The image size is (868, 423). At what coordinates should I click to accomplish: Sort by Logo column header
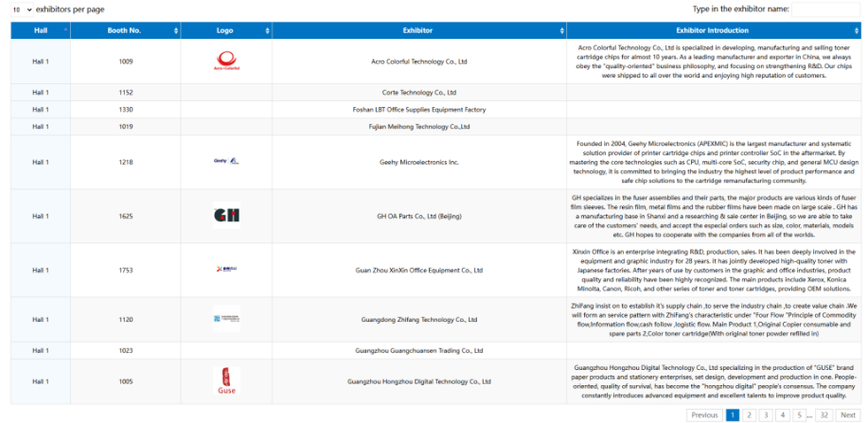[226, 30]
